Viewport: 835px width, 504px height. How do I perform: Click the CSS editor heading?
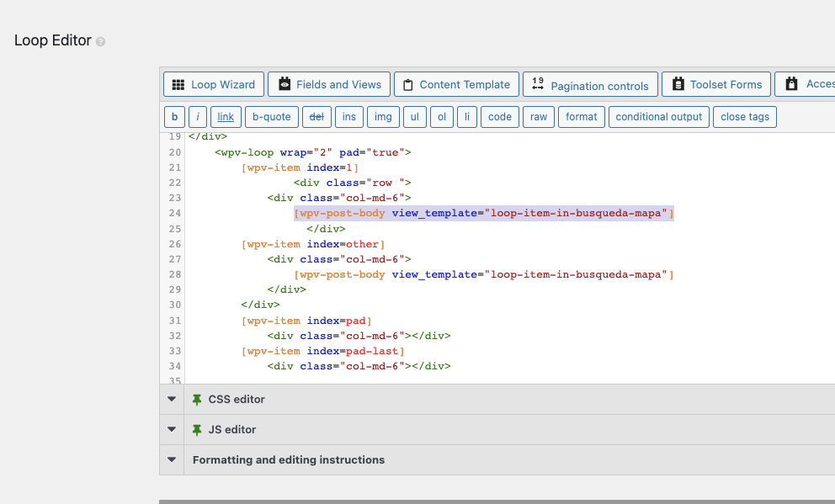pos(237,399)
